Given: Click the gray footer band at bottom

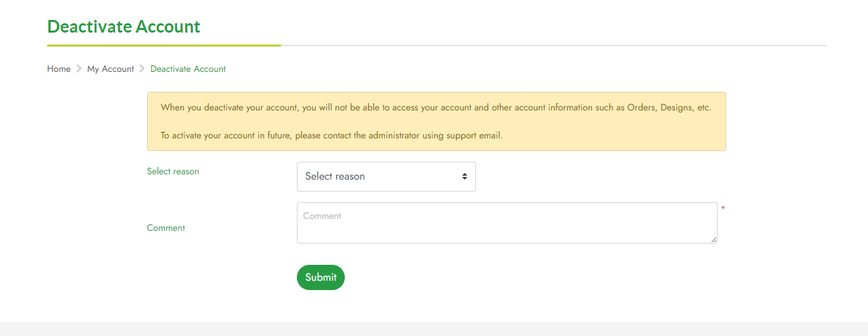Looking at the screenshot, I should click(x=434, y=329).
